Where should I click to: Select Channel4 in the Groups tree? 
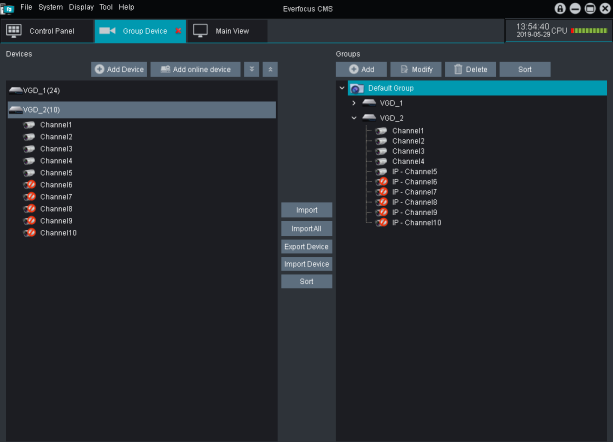[x=408, y=161]
